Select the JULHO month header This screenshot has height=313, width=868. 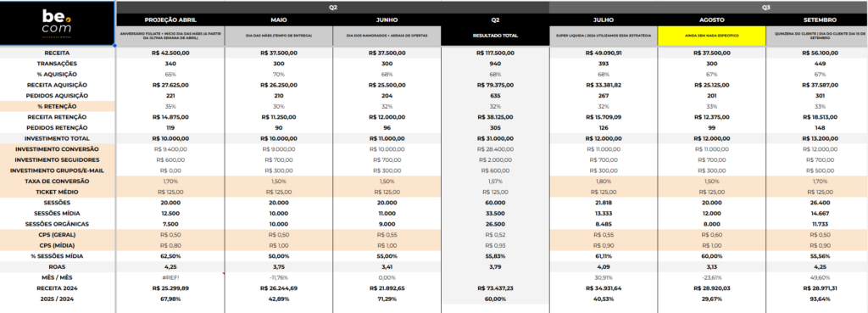(604, 20)
